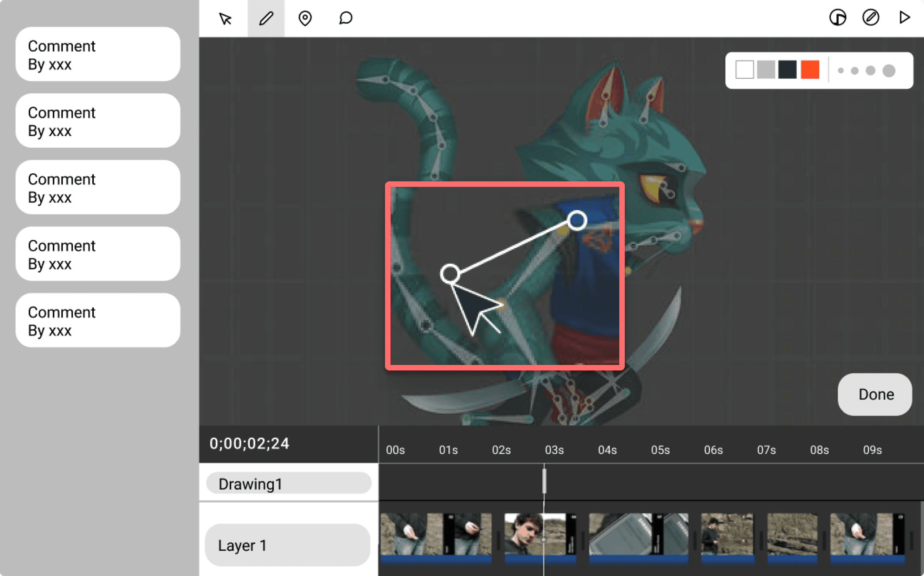The width and height of the screenshot is (924, 576).
Task: Click the pie chart icon
Action: [x=837, y=18]
